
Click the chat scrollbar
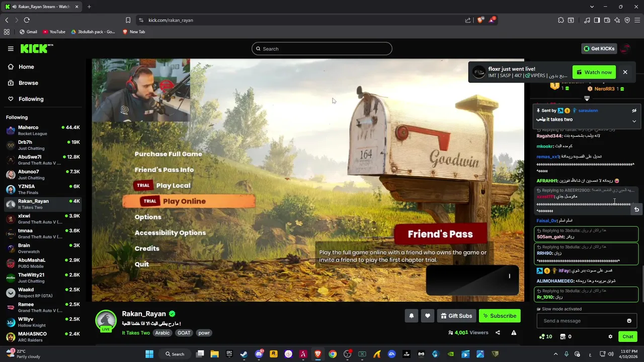tap(642, 283)
